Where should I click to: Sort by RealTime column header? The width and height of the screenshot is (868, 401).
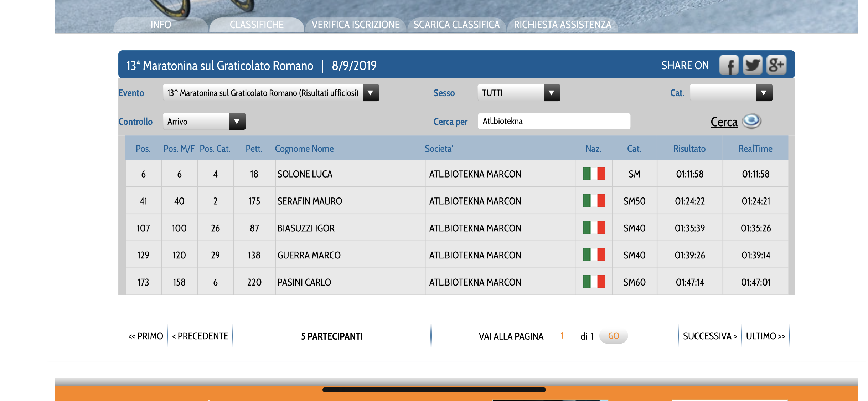[755, 149]
